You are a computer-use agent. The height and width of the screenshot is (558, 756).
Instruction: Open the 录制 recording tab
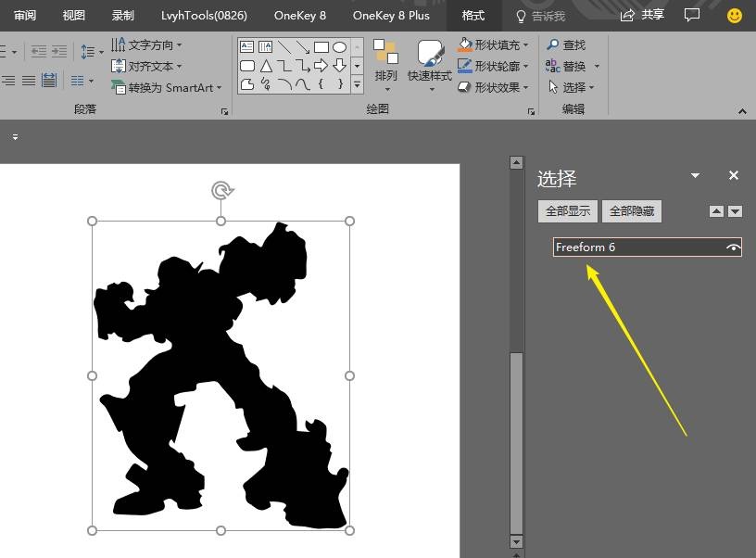(x=123, y=16)
